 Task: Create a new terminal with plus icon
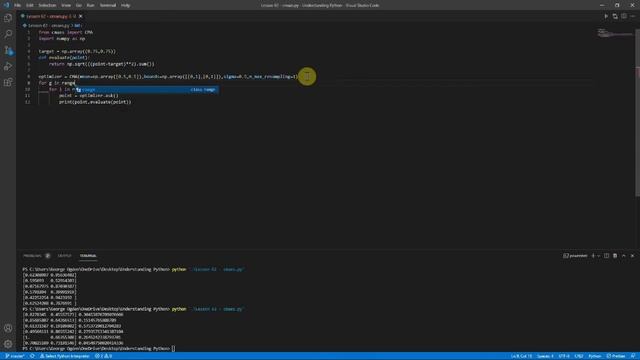(x=593, y=256)
